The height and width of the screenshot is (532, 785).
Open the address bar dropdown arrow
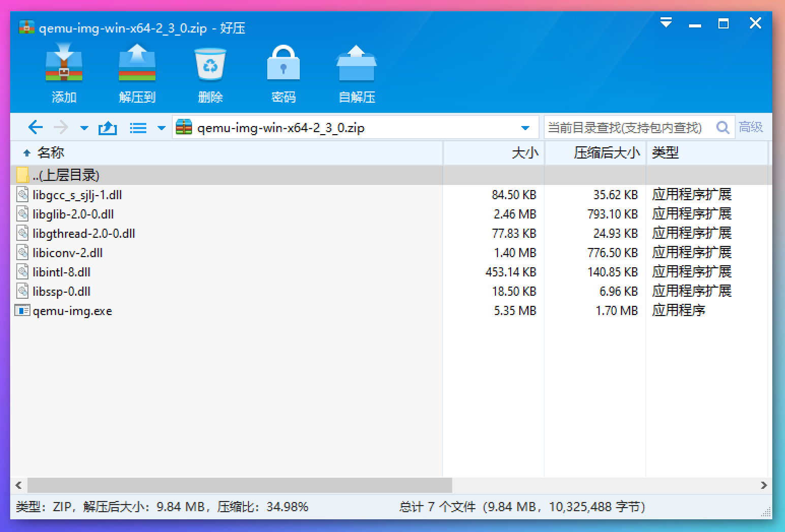coord(525,128)
